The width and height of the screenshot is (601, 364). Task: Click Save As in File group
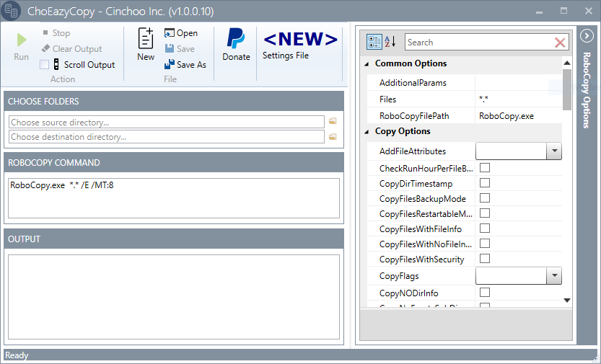185,64
